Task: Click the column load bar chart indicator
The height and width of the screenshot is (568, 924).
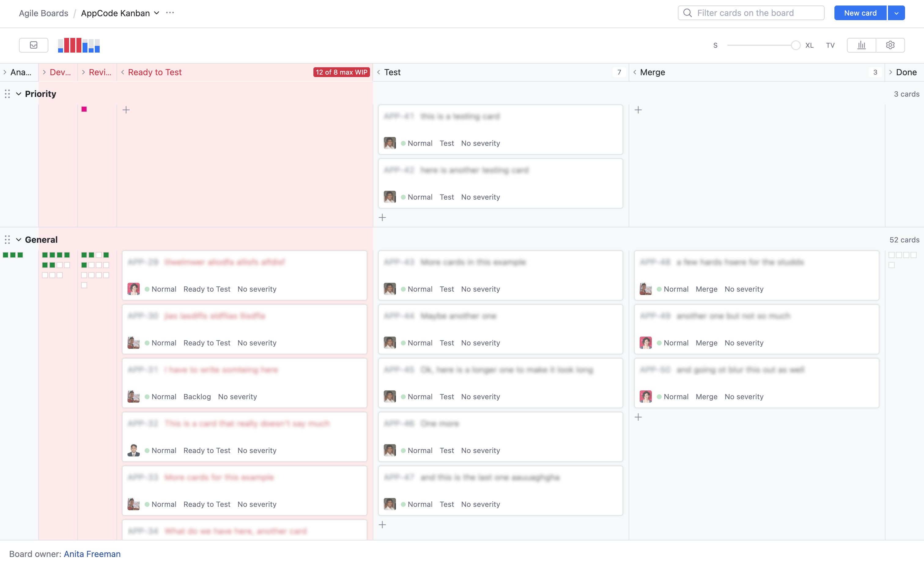Action: (79, 45)
